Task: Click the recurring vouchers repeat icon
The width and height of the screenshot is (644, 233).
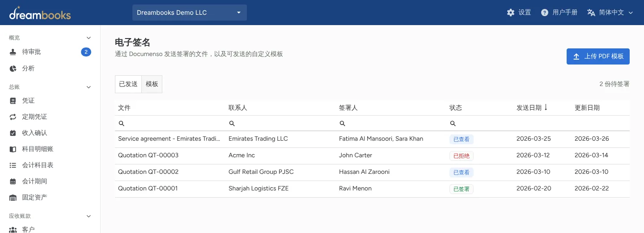Action: point(13,117)
